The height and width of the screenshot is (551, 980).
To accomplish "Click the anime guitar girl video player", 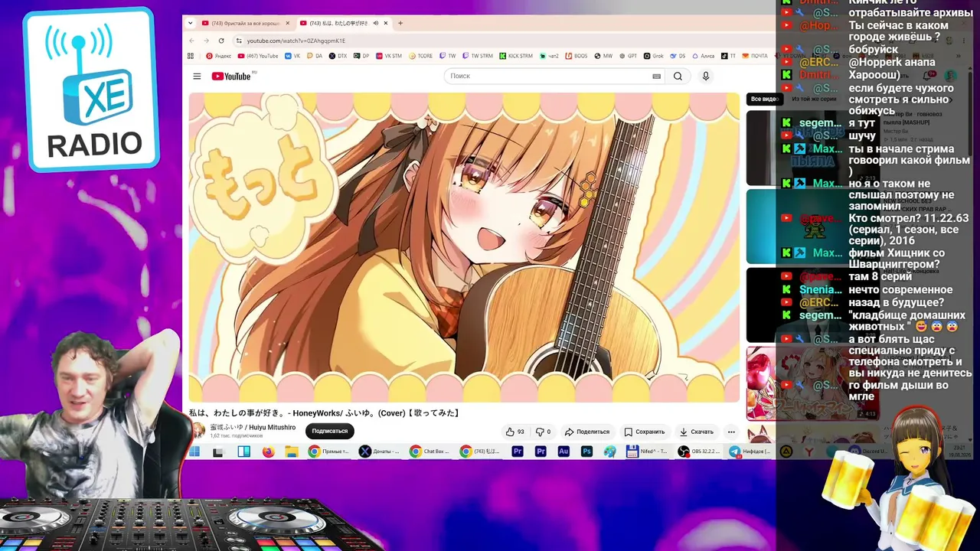I will pyautogui.click(x=464, y=247).
